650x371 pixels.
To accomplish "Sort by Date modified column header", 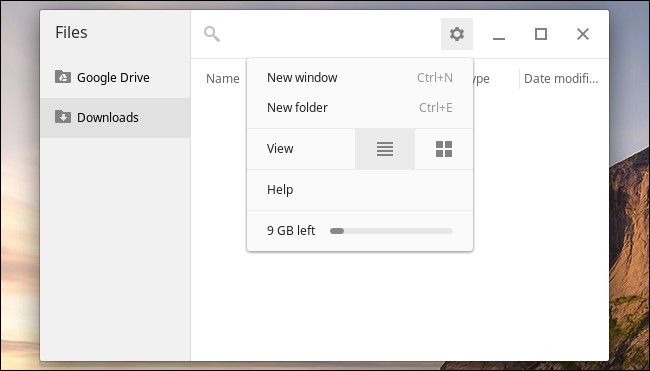I will [x=561, y=79].
